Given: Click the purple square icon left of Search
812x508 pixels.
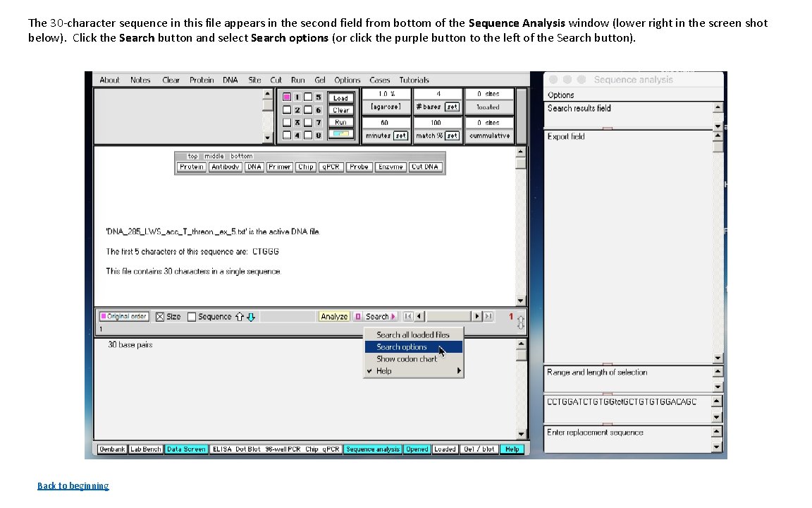Looking at the screenshot, I should [359, 316].
